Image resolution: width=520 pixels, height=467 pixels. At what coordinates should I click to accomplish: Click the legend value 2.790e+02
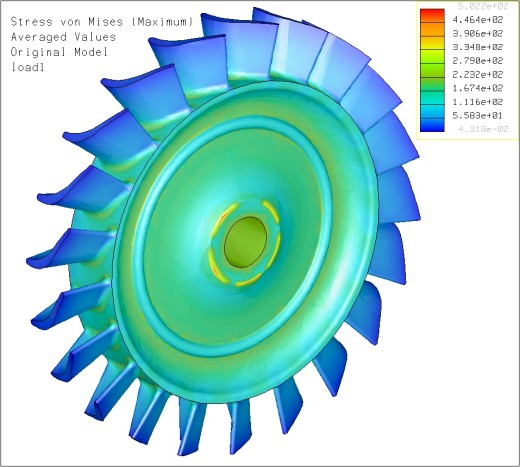pyautogui.click(x=477, y=61)
